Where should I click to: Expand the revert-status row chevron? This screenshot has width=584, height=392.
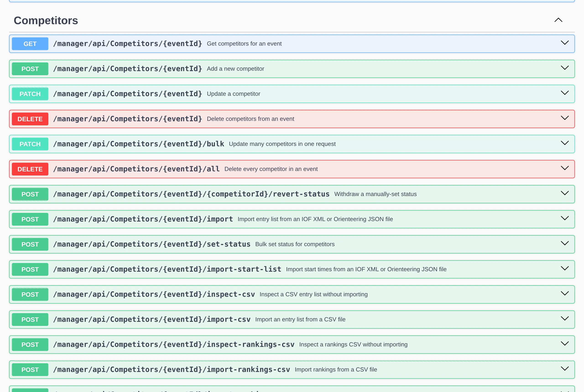click(564, 193)
